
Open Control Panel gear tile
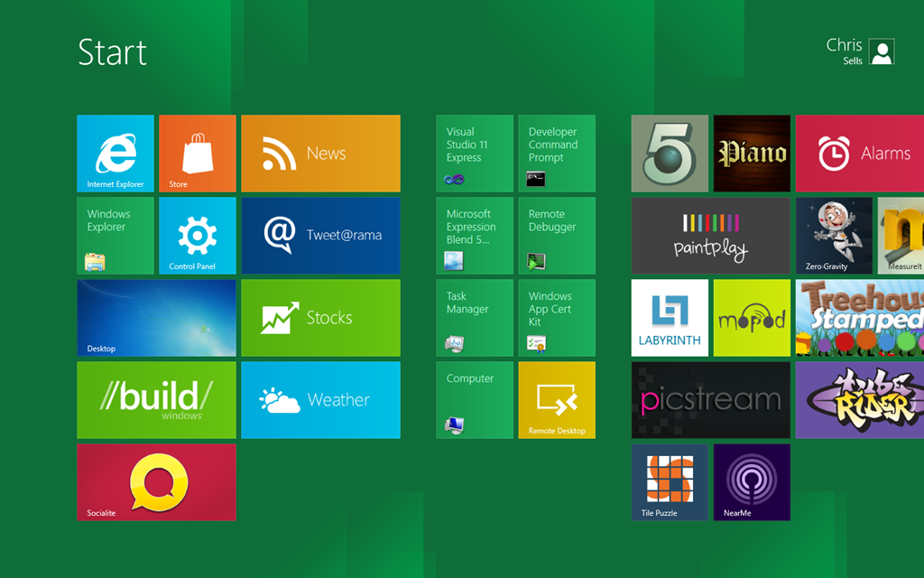click(198, 236)
